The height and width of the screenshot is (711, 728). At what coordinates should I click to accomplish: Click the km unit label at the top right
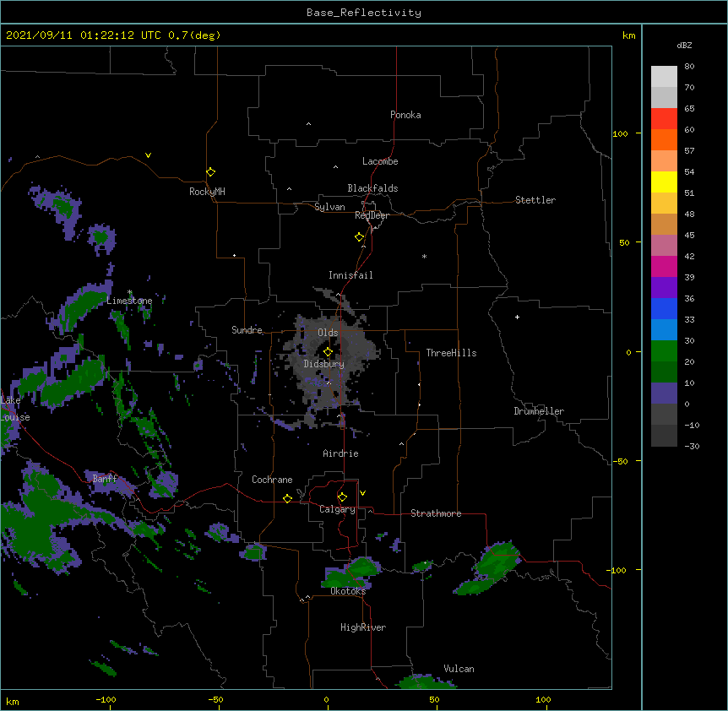(628, 35)
